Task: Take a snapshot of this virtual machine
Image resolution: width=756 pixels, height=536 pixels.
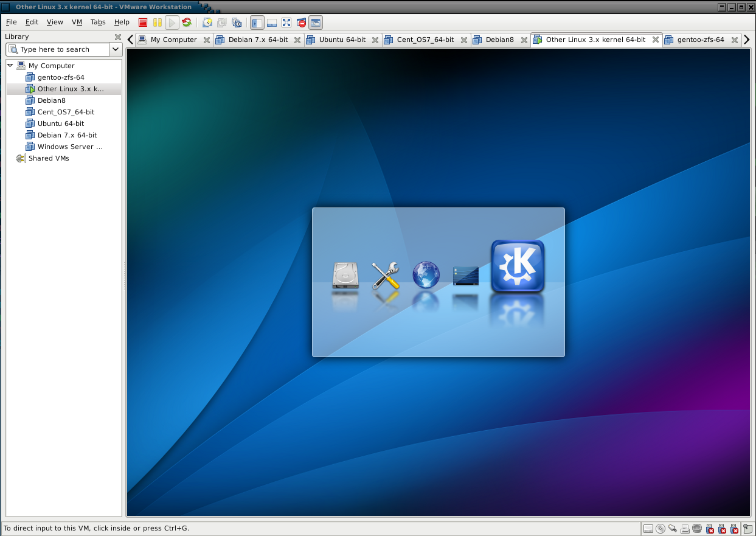Action: [x=207, y=23]
